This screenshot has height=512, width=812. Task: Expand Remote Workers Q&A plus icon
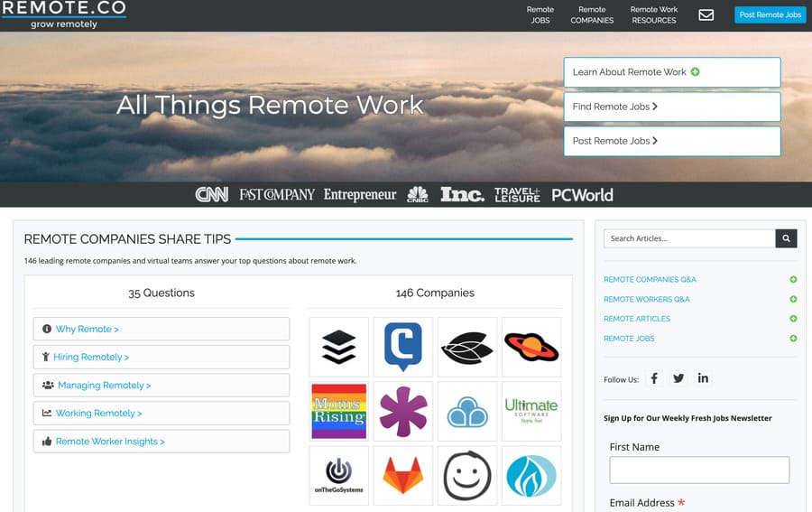click(x=793, y=299)
